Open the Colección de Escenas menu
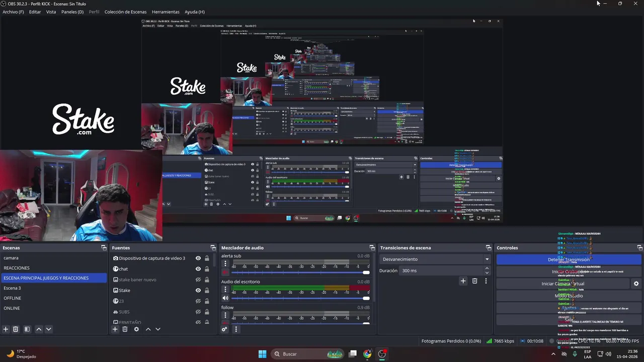This screenshot has height=362, width=644. pyautogui.click(x=125, y=12)
